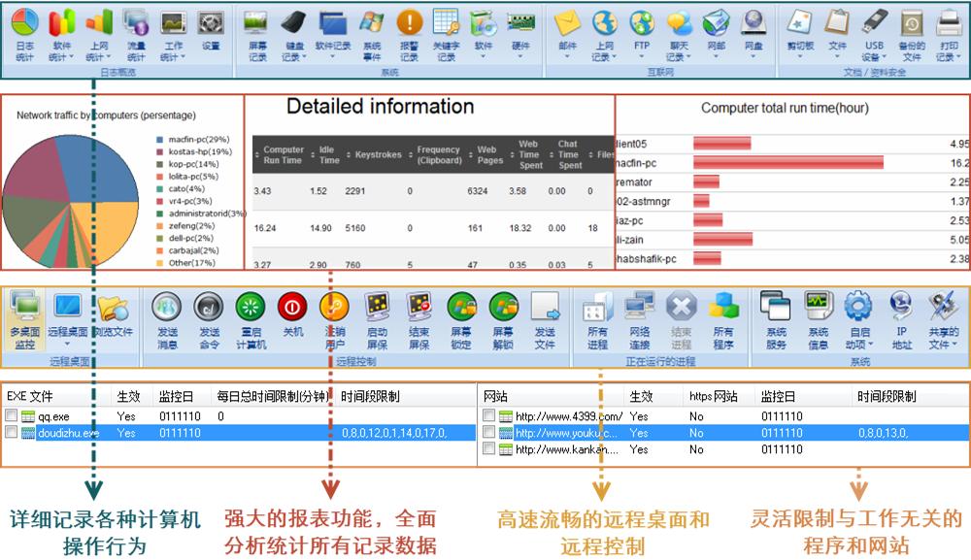This screenshot has height=560, width=971.
Task: Click macfin-pc(29%) legend color swatch
Action: (x=160, y=140)
